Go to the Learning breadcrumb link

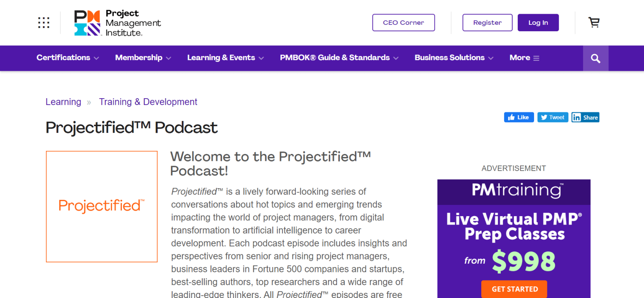coord(63,102)
